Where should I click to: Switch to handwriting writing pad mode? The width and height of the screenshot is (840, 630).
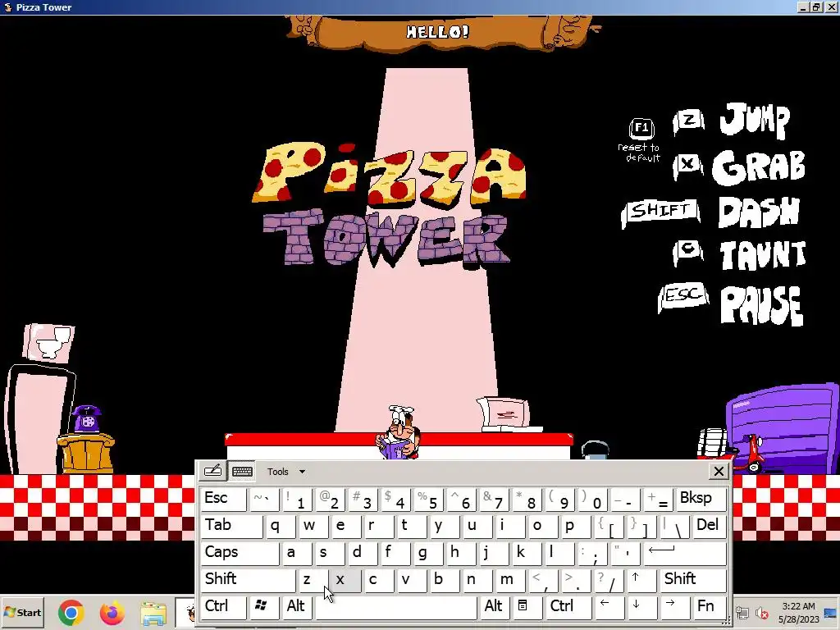coord(212,471)
